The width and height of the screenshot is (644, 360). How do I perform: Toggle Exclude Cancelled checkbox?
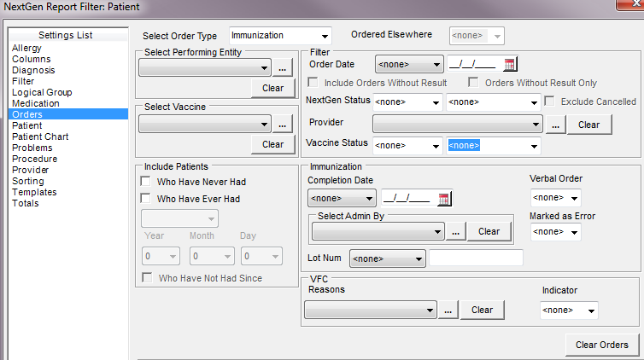pyautogui.click(x=549, y=102)
